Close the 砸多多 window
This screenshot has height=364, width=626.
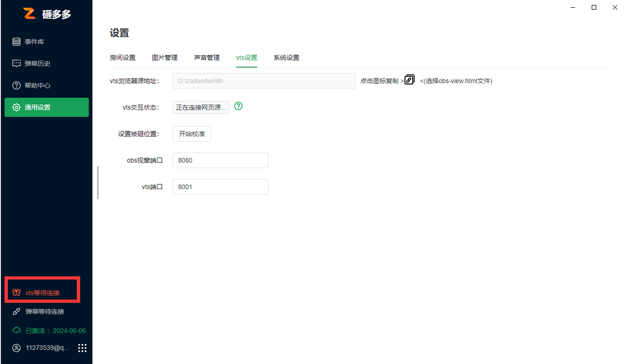[615, 7]
